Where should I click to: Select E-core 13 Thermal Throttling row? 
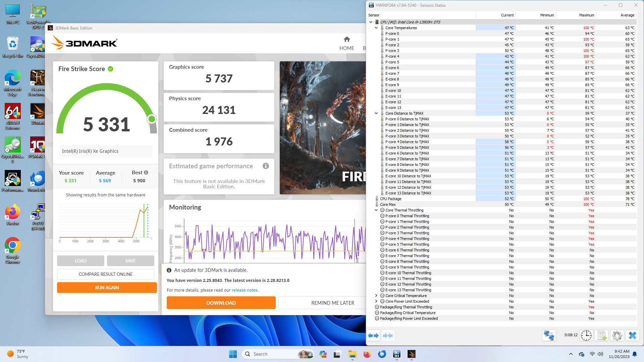pyautogui.click(x=502, y=290)
